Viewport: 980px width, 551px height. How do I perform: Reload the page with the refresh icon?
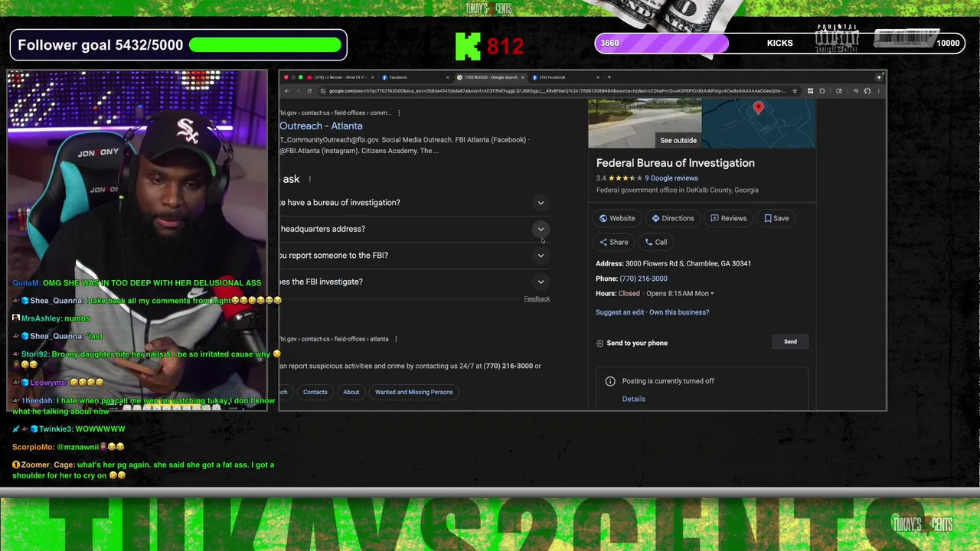309,91
